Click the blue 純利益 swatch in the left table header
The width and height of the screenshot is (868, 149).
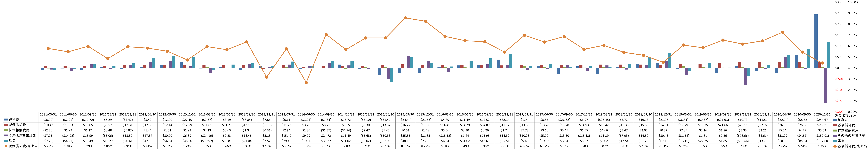pyautogui.click(x=6, y=120)
